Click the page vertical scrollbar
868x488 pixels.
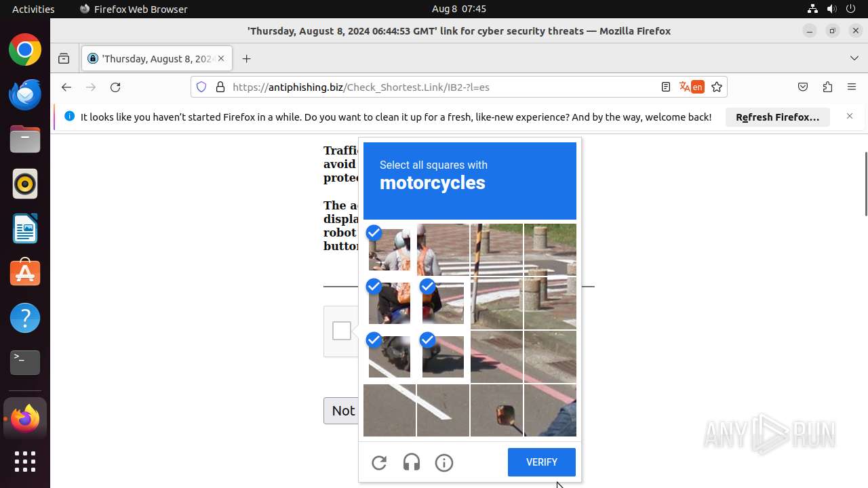tap(865, 184)
